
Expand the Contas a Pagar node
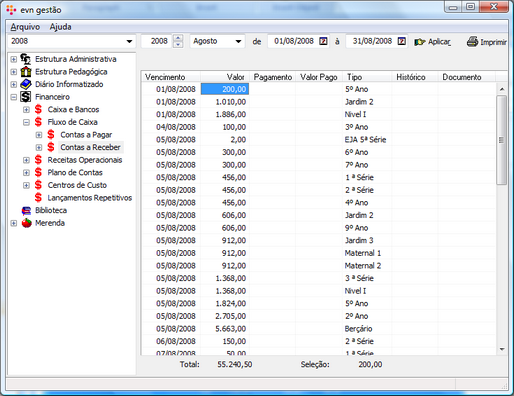pos(39,135)
